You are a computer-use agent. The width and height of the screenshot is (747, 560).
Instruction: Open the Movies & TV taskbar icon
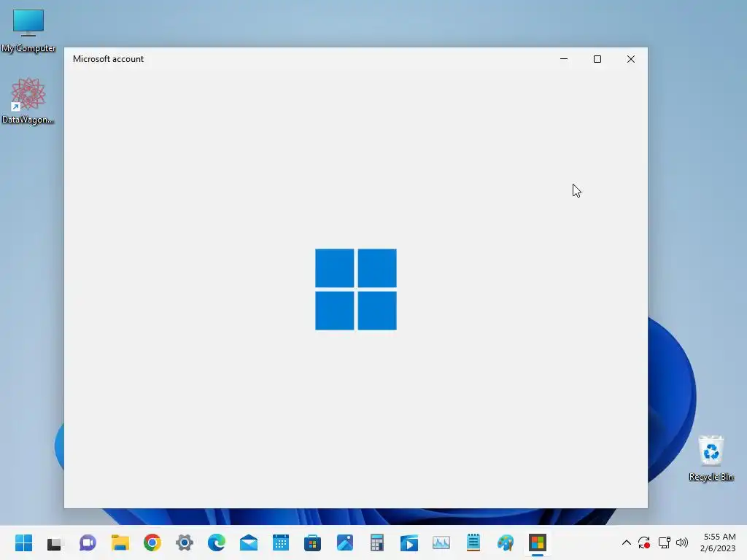coord(409,542)
